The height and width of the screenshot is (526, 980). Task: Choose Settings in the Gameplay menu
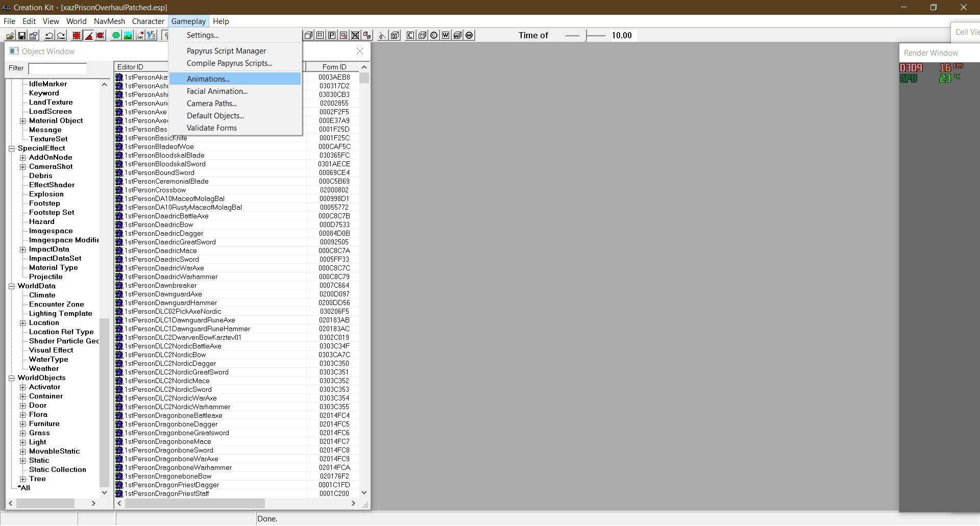click(235, 35)
